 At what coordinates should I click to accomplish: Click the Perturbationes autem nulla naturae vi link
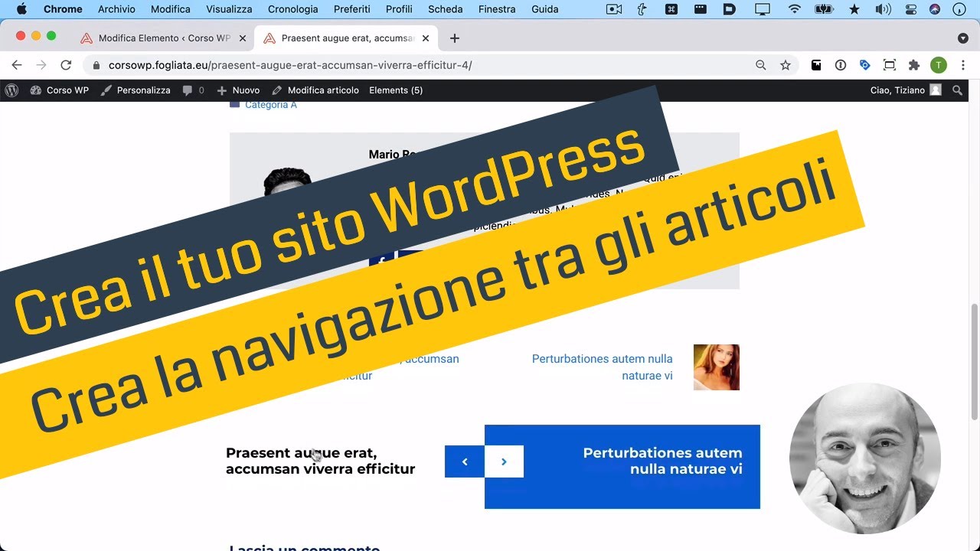point(603,367)
